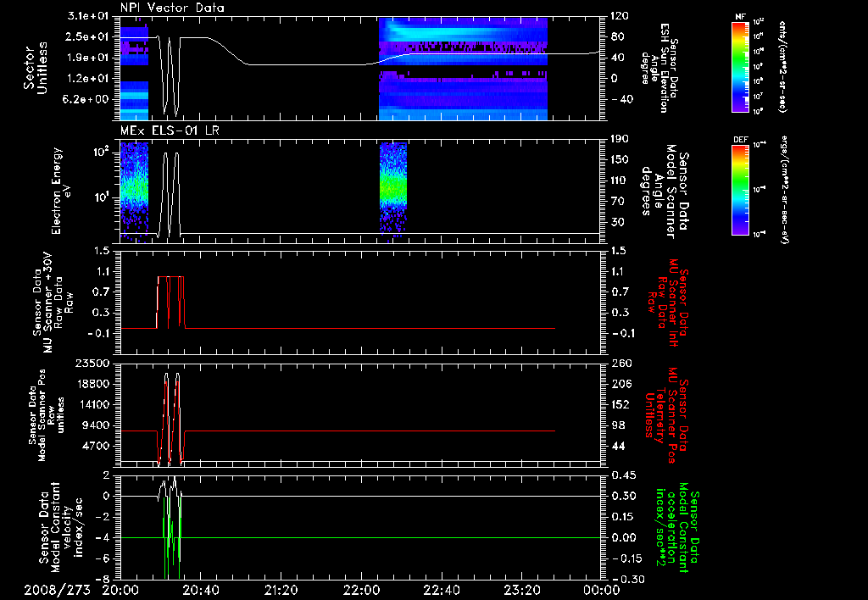Click the "2008/273" date label
Viewport: 868px width, 600px height.
point(57,590)
